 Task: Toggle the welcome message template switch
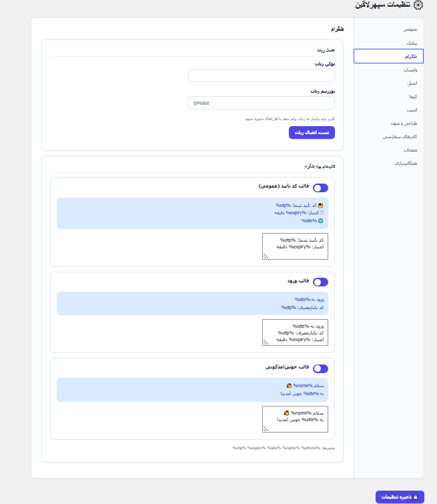click(x=320, y=368)
